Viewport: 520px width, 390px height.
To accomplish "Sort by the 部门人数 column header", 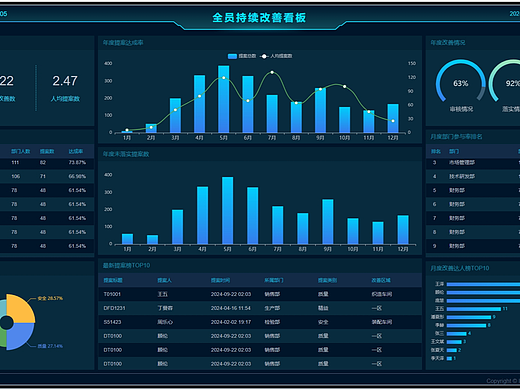I will 20,151.
